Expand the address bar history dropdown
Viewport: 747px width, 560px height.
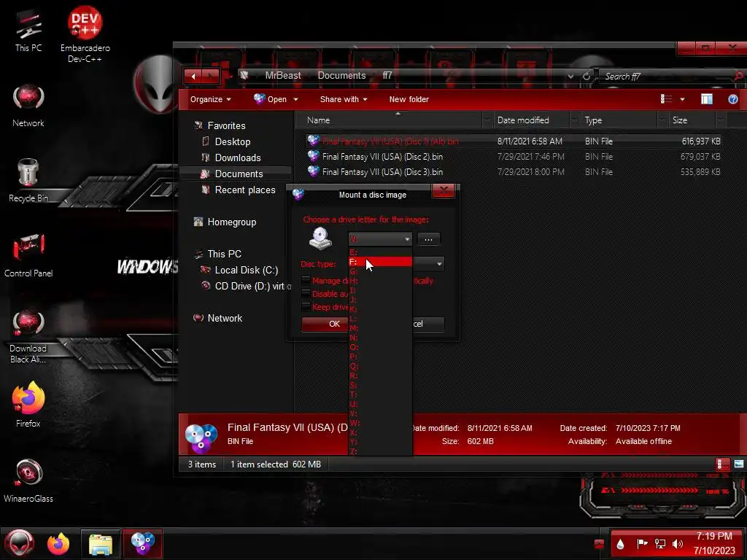[570, 76]
